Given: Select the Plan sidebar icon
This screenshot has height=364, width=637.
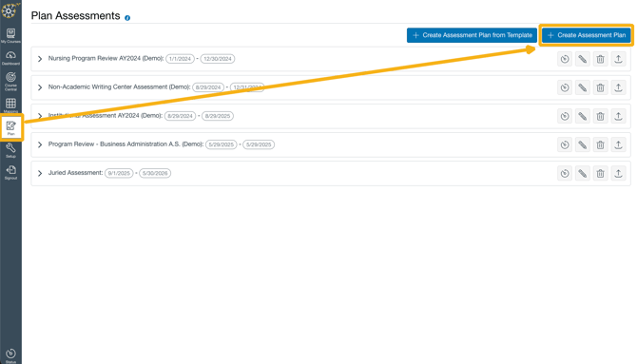Looking at the screenshot, I should pyautogui.click(x=11, y=127).
